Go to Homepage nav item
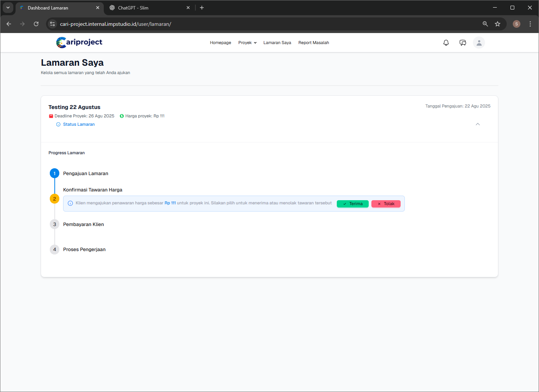Viewport: 539px width, 392px height. [x=220, y=43]
